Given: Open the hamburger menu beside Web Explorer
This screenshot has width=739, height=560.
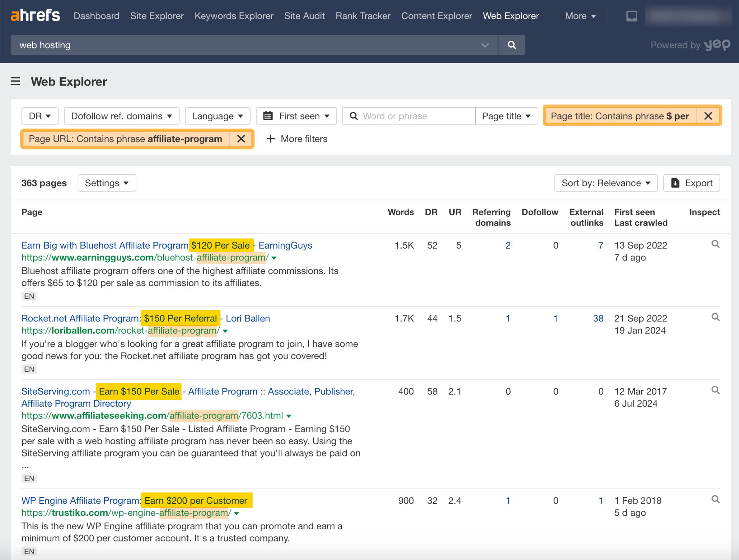Looking at the screenshot, I should 15,82.
